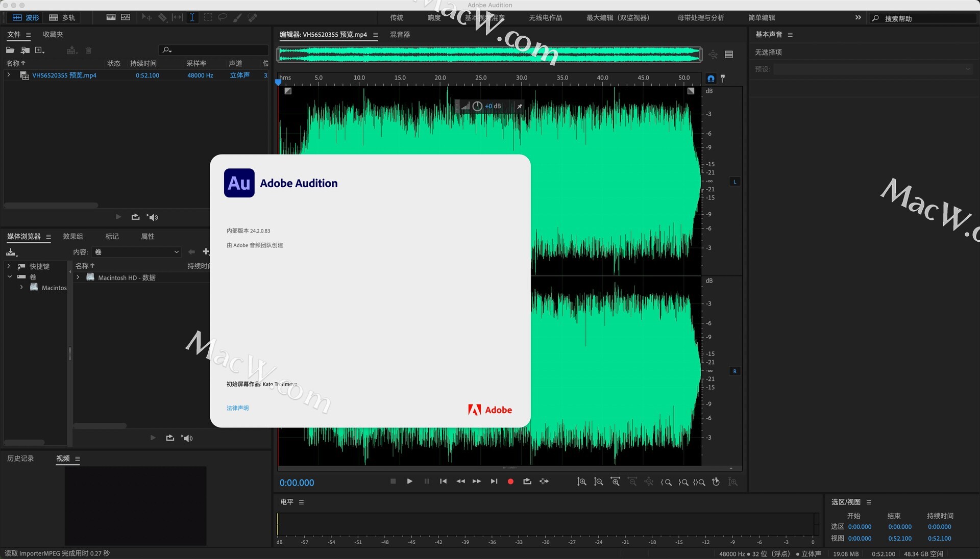
Task: Open the 文件 panel menu
Action: click(x=29, y=35)
